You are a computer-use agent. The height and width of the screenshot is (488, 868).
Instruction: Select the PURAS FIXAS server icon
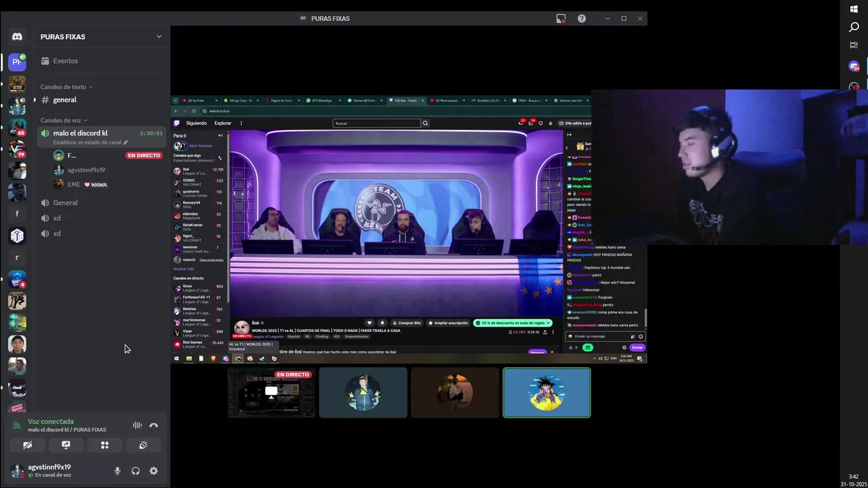coord(17,62)
